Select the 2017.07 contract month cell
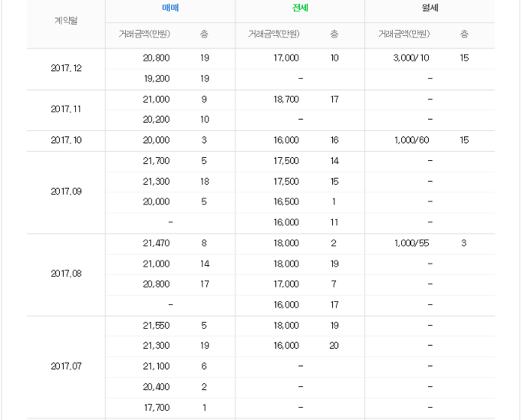Screen dimensions: 524x420 [66, 366]
